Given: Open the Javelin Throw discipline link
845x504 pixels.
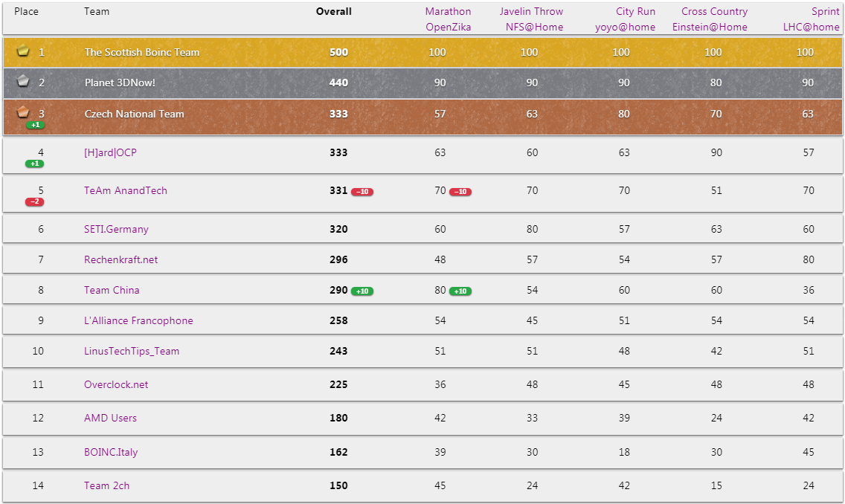Looking at the screenshot, I should tap(531, 11).
